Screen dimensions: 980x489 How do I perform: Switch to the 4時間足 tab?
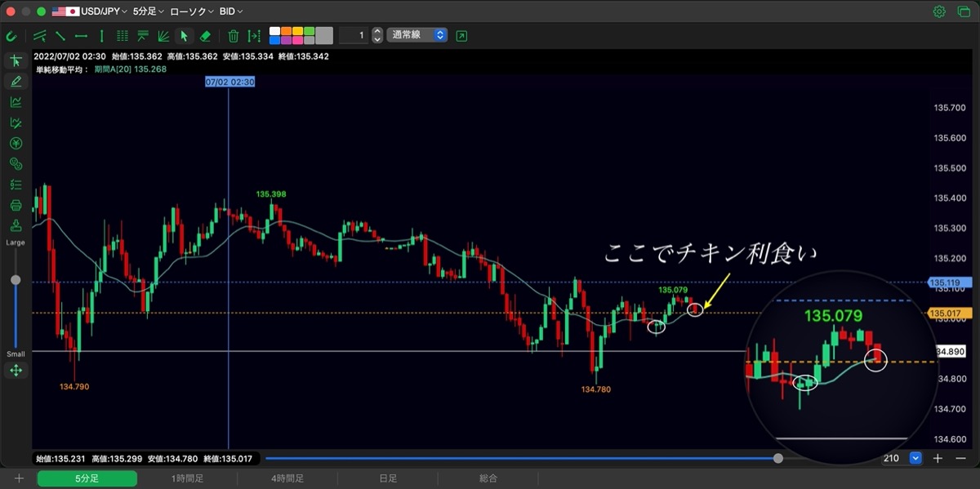click(x=287, y=478)
